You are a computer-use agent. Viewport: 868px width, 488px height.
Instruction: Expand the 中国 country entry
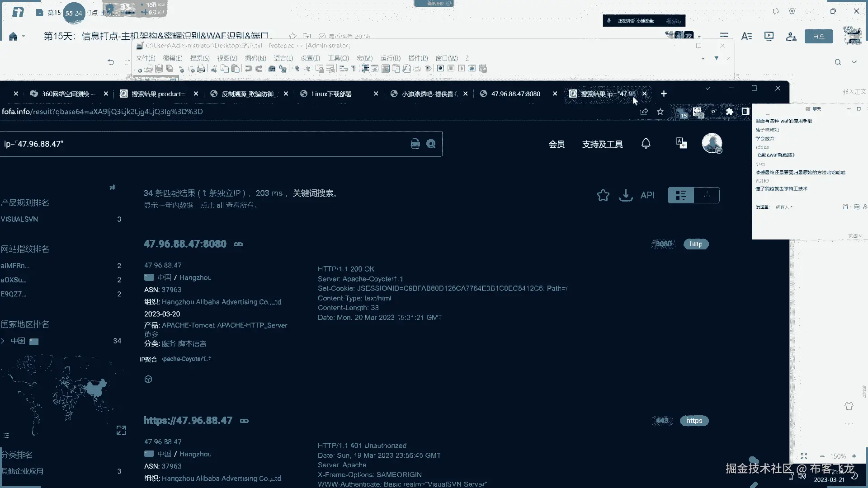(3, 341)
